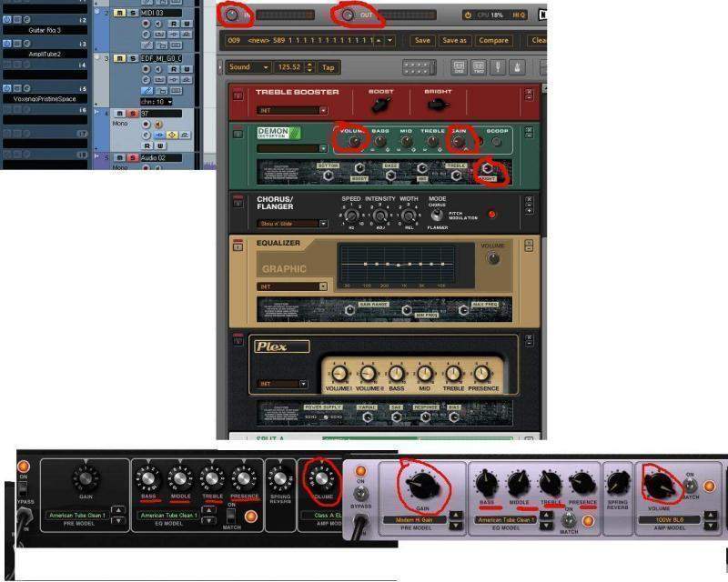The image size is (728, 582).
Task: Open channel settings for MIDI 03 track
Action: [x=147, y=35]
